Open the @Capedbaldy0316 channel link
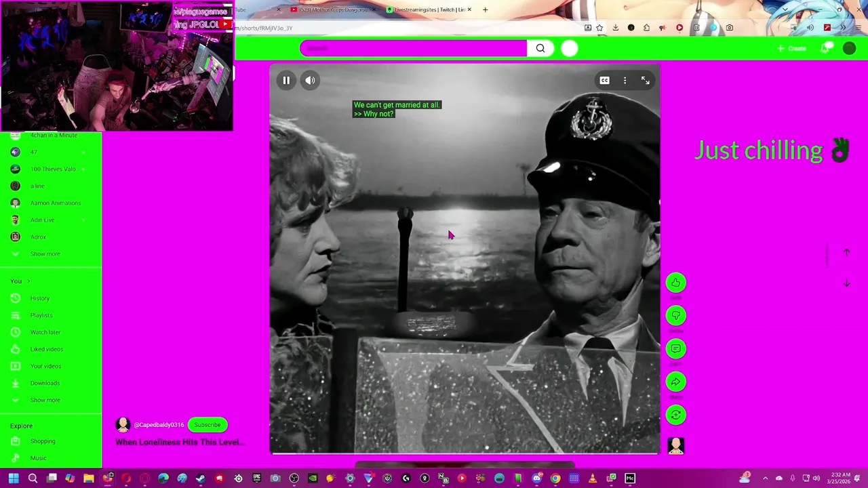Image resolution: width=868 pixels, height=488 pixels. click(159, 425)
